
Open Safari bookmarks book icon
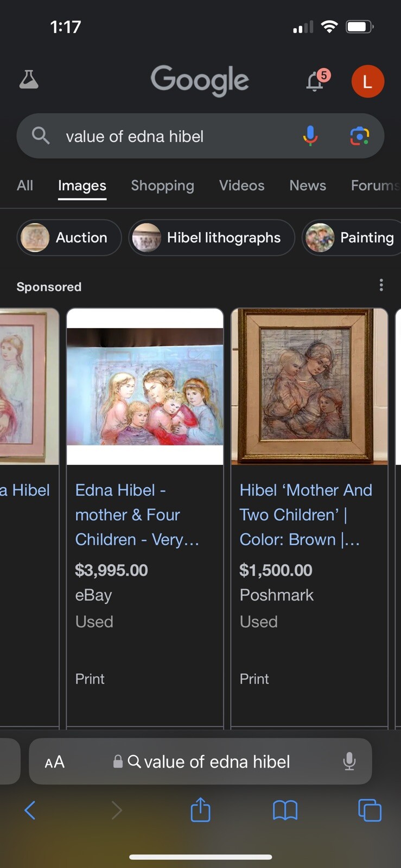(285, 810)
